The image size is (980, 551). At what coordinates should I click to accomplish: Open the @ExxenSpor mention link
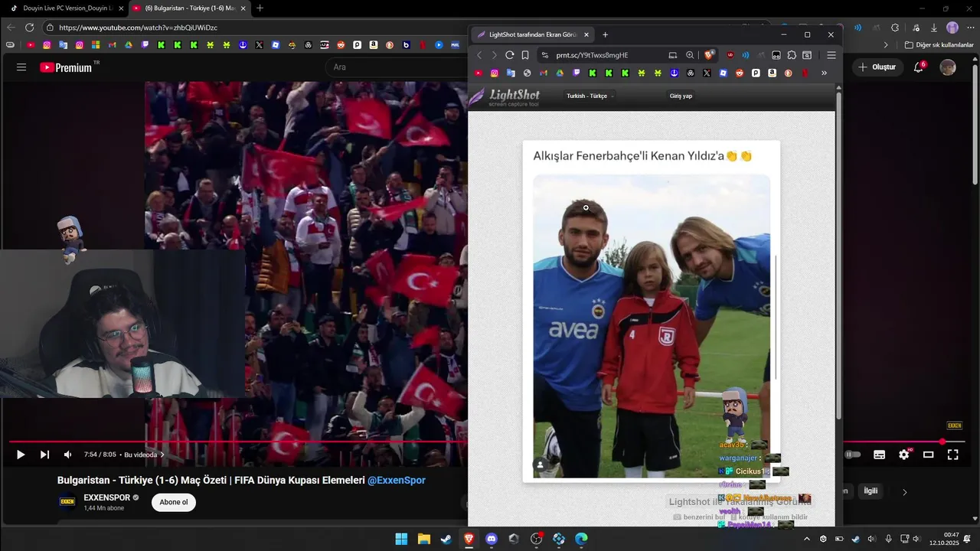(397, 481)
